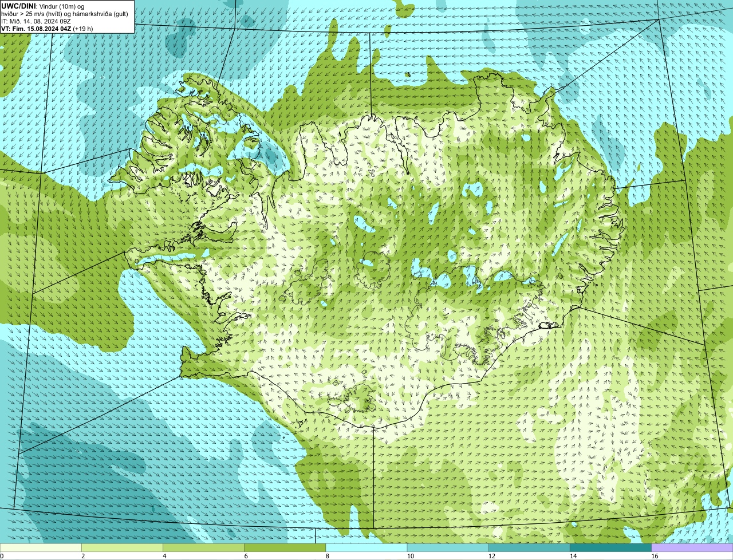Click the 'IT: Mið. 14. 08. 2024 09Z' line
733x560 pixels.
(36, 21)
